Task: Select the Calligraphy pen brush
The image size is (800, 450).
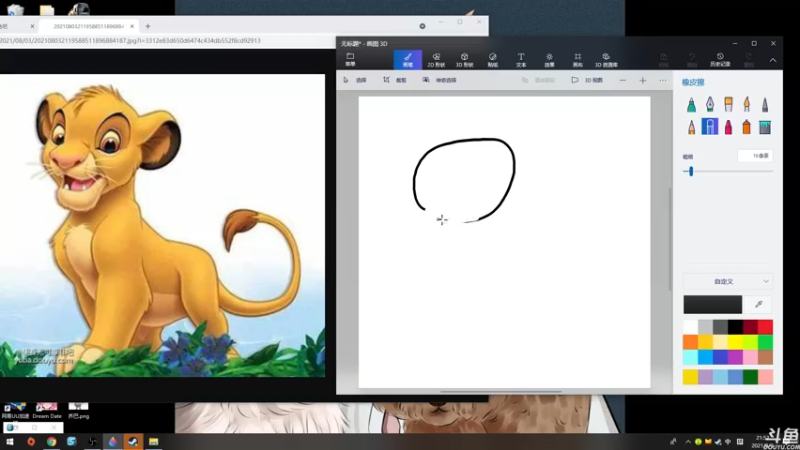Action: pos(710,105)
